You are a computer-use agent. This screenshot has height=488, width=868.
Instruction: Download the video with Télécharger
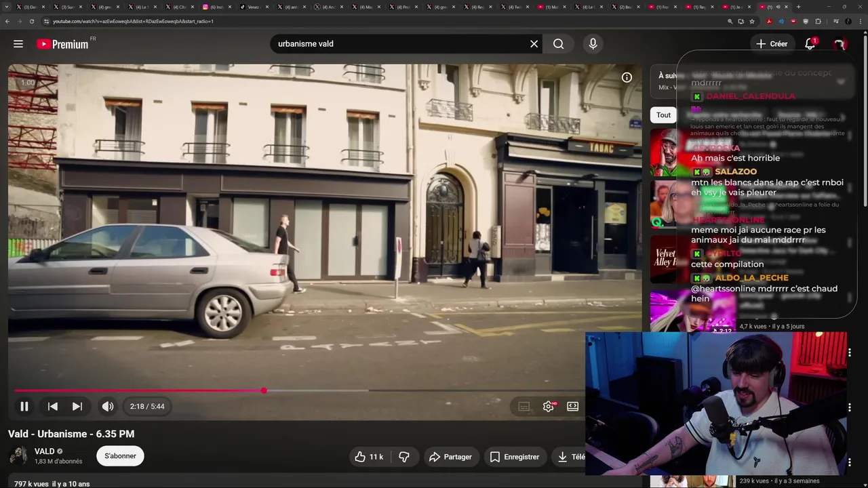coord(570,457)
